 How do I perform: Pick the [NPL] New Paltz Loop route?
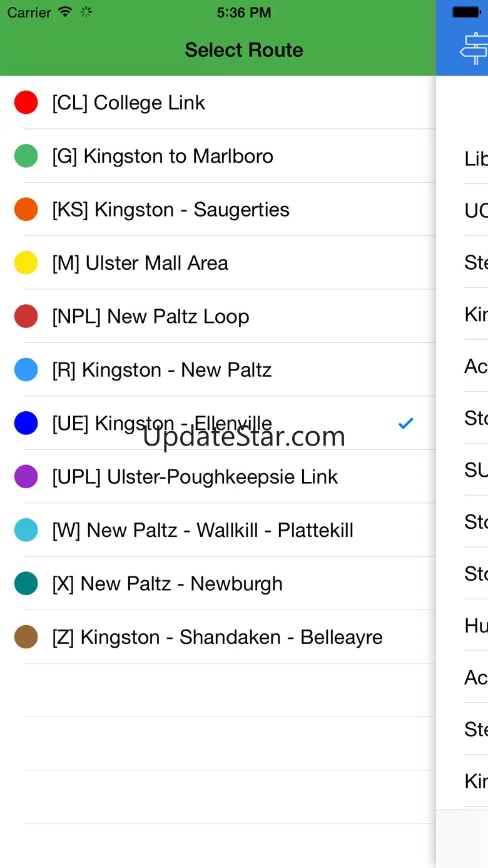click(x=151, y=317)
